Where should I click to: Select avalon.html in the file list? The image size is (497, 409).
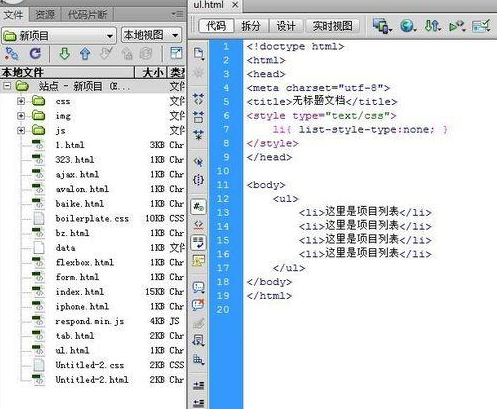pos(82,189)
